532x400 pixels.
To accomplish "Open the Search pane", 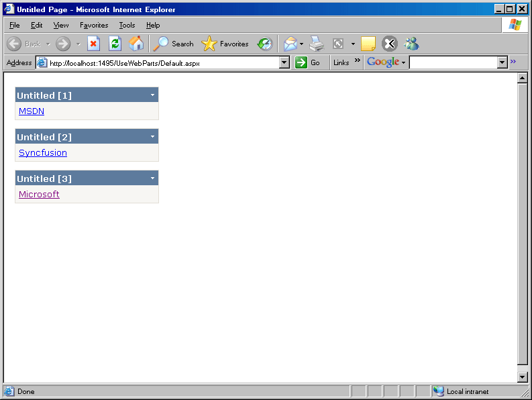I will tap(173, 44).
